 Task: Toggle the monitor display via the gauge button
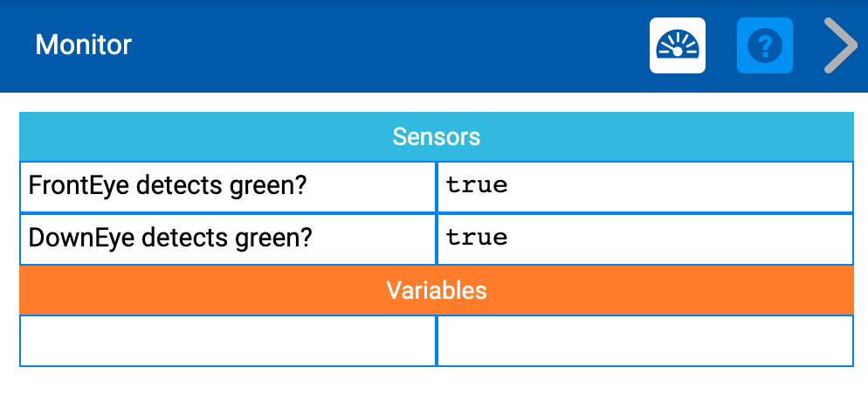tap(677, 45)
